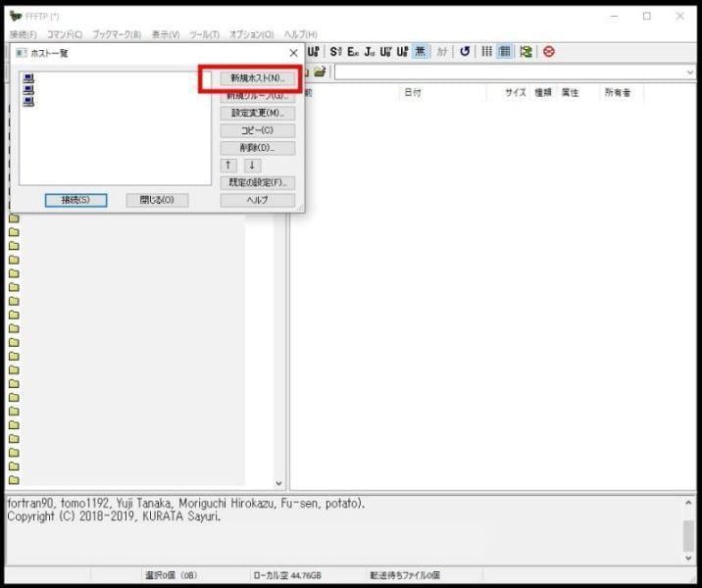Image resolution: width=702 pixels, height=588 pixels.
Task: Click the refresh arrow toolbar icon
Action: (x=465, y=52)
